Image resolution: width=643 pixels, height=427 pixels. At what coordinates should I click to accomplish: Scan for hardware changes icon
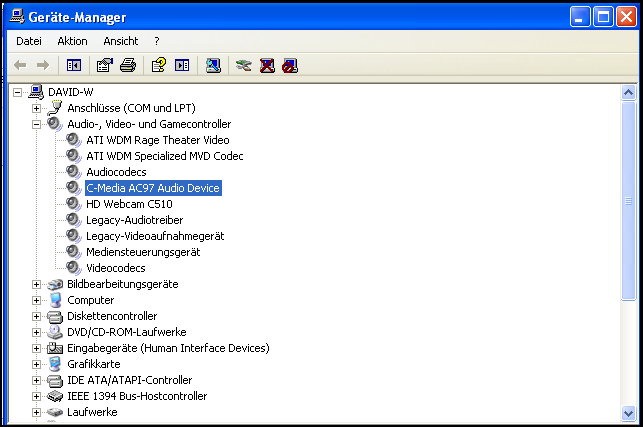click(213, 65)
